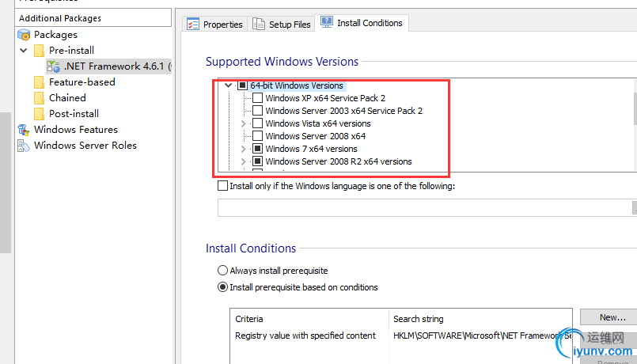Click the Chained folder icon
Screen dimensions: 637x364
click(x=39, y=98)
